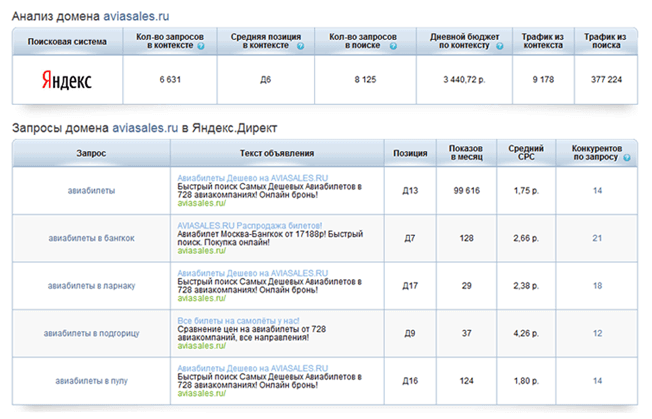Image resolution: width=652 pixels, height=419 pixels.
Task: Select daily budget value 3 440,72 р.
Action: [464, 79]
